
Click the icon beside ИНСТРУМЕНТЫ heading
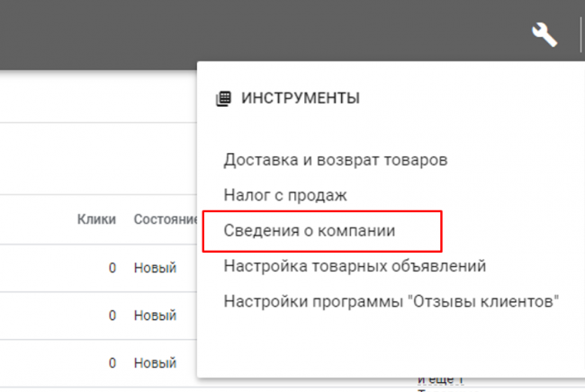224,99
